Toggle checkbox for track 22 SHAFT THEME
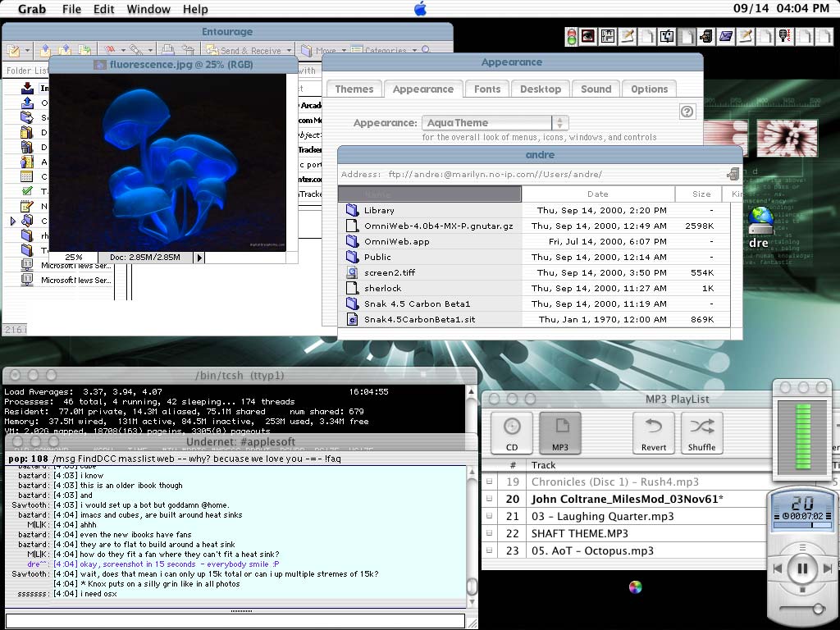The width and height of the screenshot is (840, 630). (489, 534)
